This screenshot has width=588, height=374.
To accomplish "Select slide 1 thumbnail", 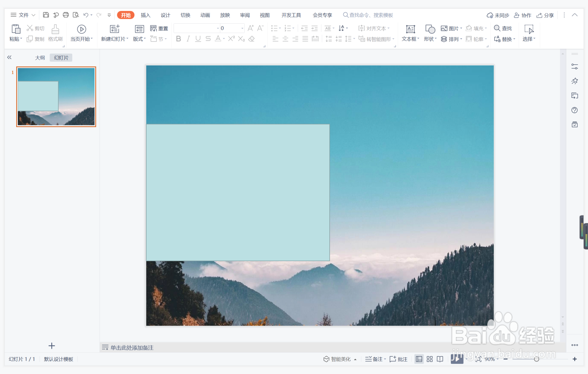I will [x=56, y=97].
